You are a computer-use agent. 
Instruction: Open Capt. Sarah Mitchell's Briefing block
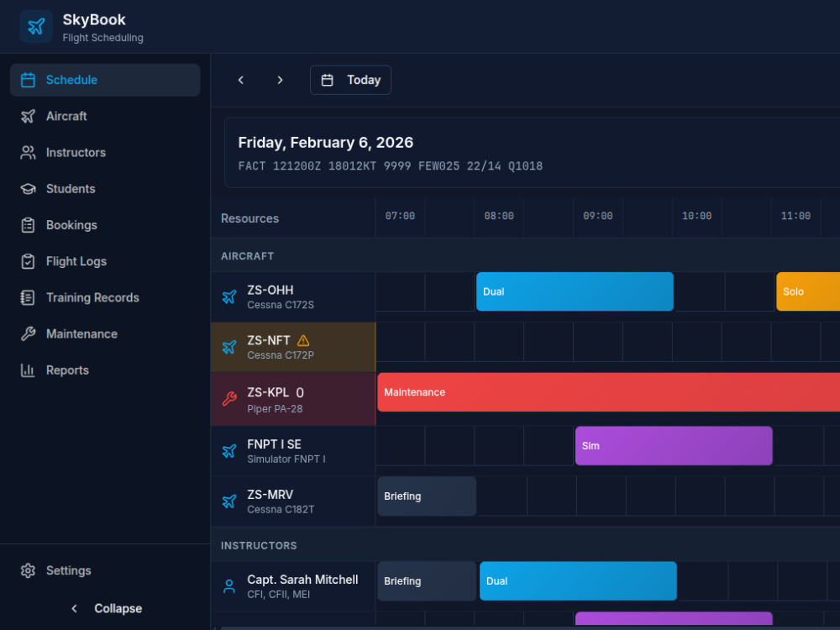pos(427,581)
